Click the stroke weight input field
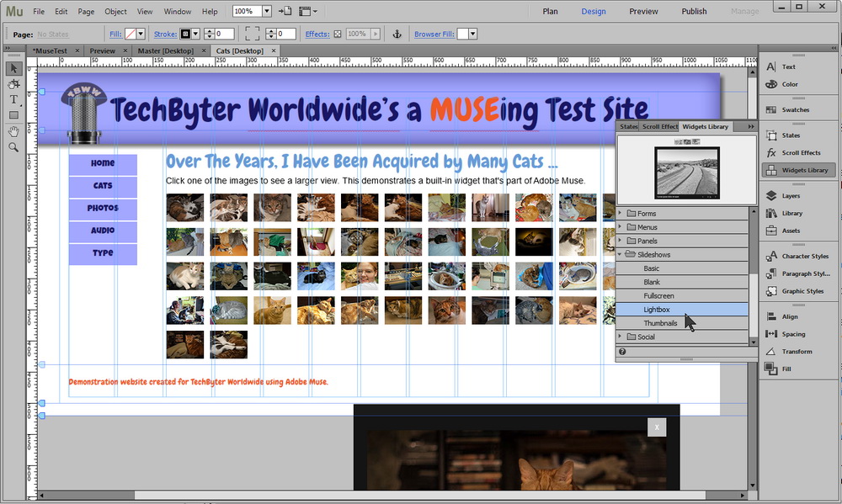The width and height of the screenshot is (842, 504). pos(225,34)
